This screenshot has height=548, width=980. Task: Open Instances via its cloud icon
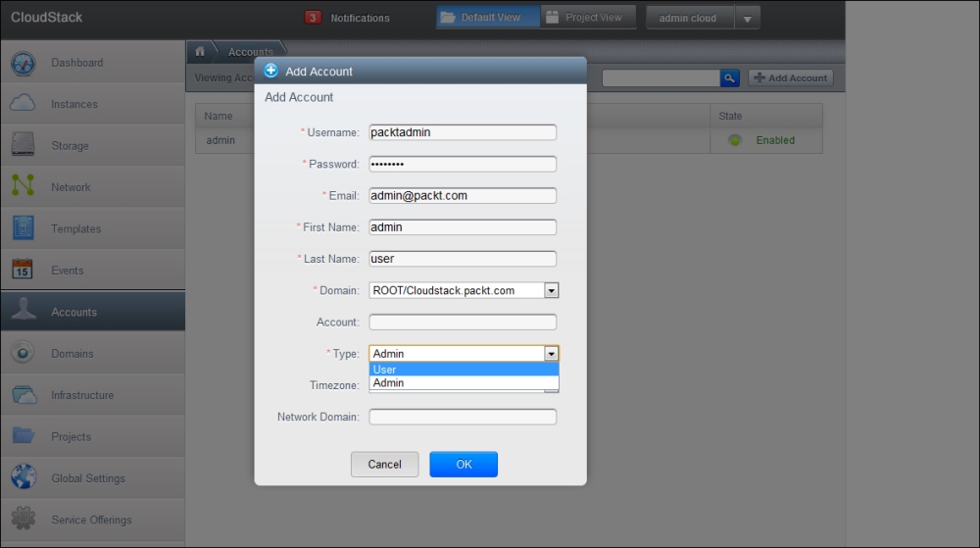coord(24,104)
